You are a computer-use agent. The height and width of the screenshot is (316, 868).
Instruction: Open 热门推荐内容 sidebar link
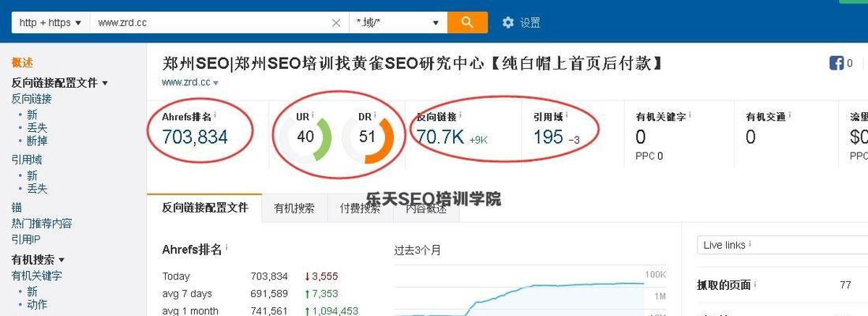[42, 224]
